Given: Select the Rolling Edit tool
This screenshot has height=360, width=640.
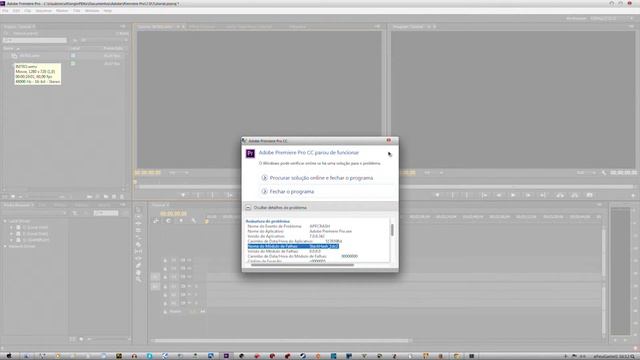Looking at the screenshot, I should click(139, 231).
